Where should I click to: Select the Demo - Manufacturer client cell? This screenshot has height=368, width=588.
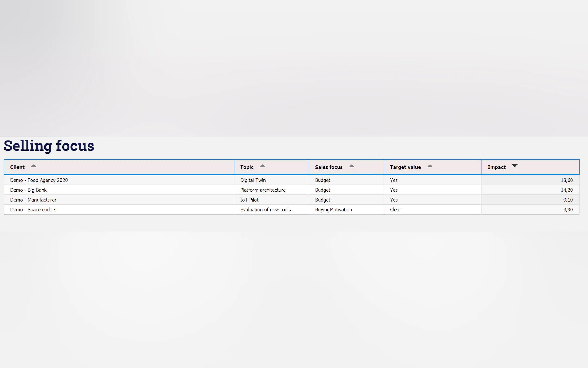click(x=33, y=200)
